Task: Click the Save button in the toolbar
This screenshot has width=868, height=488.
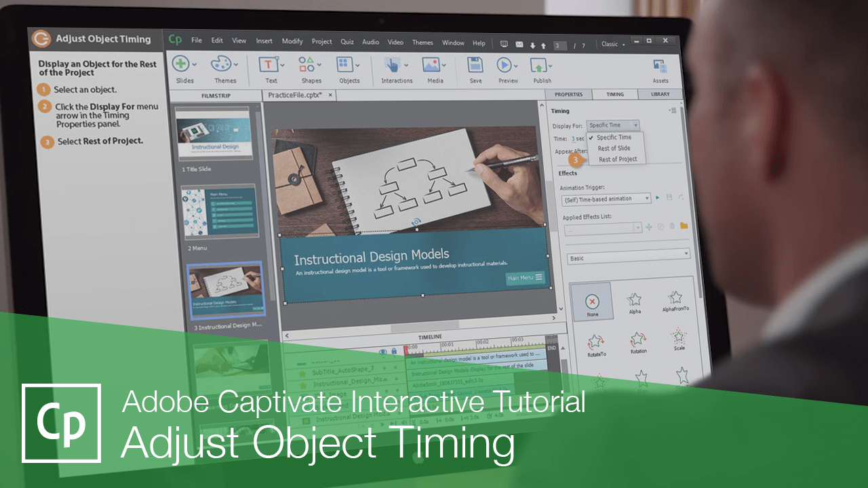Action: [475, 66]
